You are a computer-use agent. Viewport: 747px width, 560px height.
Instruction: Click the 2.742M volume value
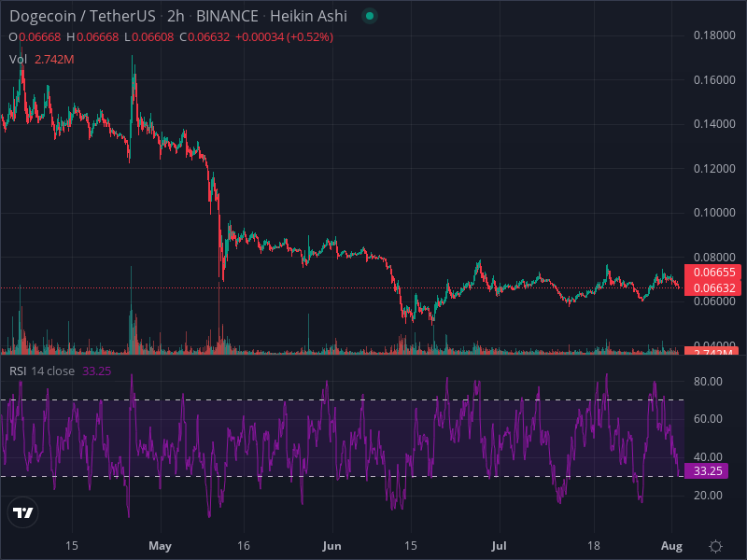point(54,60)
